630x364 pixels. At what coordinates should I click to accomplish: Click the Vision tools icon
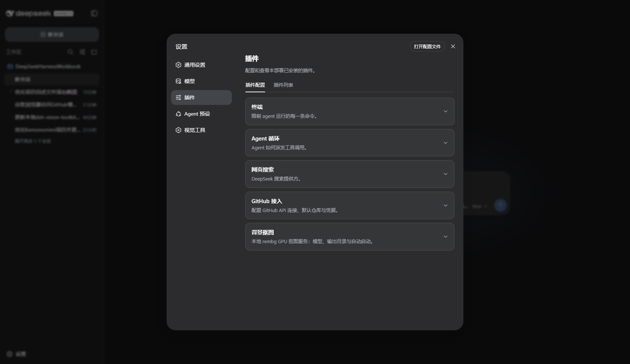178,130
